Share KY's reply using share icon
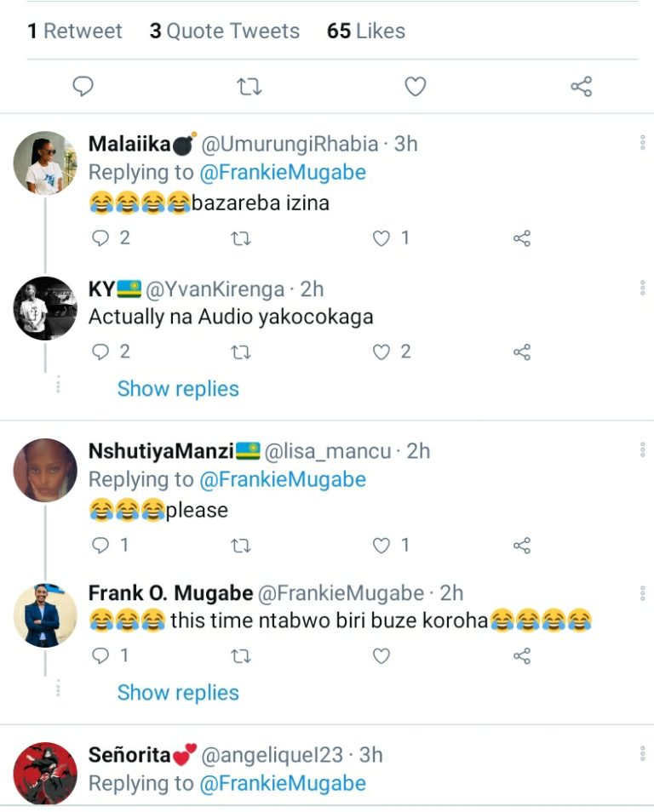Viewport: 654px width, 812px height. [x=522, y=352]
